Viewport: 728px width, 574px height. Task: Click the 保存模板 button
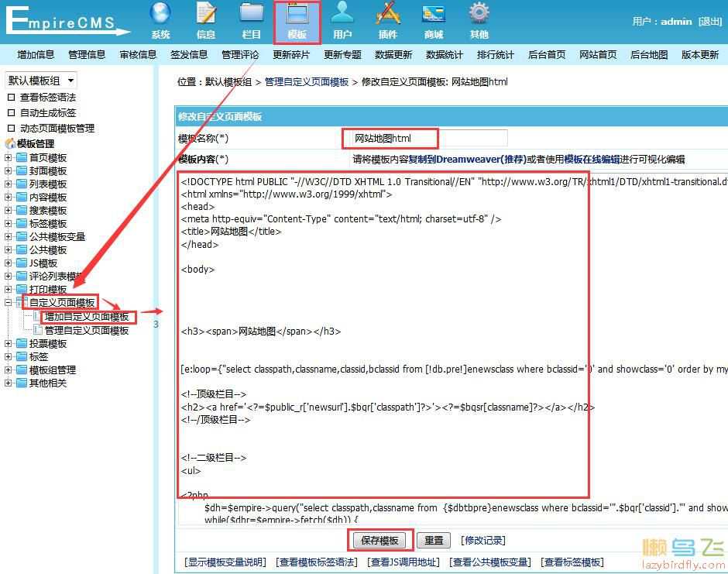pos(379,541)
